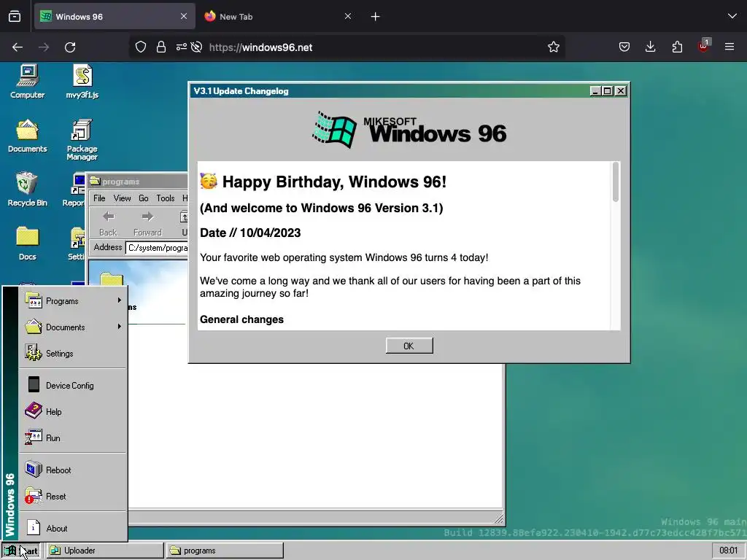Open Documents in the Start menu

[x=72, y=327]
